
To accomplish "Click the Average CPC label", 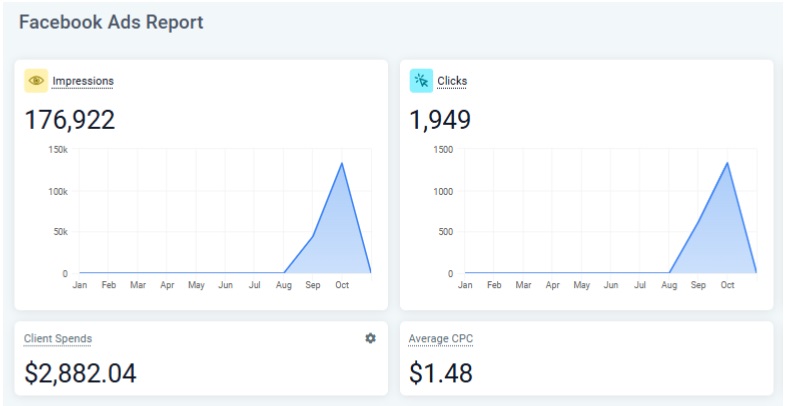I will point(441,339).
